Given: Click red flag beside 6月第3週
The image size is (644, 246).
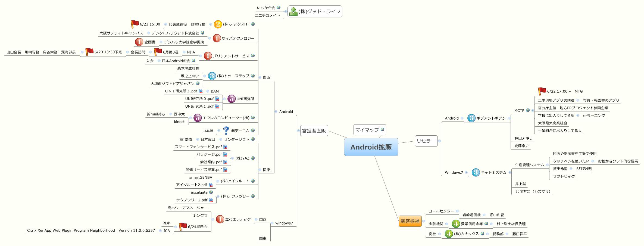Looking at the screenshot, I should click(x=158, y=52).
